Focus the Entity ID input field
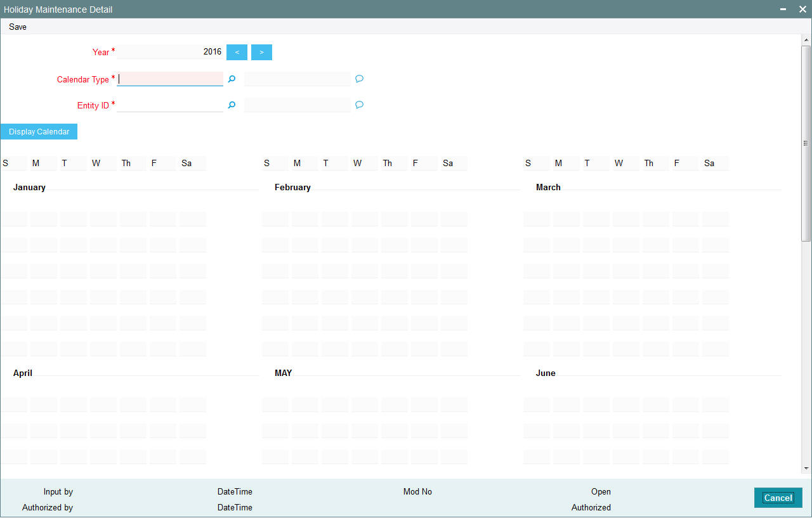 click(170, 105)
